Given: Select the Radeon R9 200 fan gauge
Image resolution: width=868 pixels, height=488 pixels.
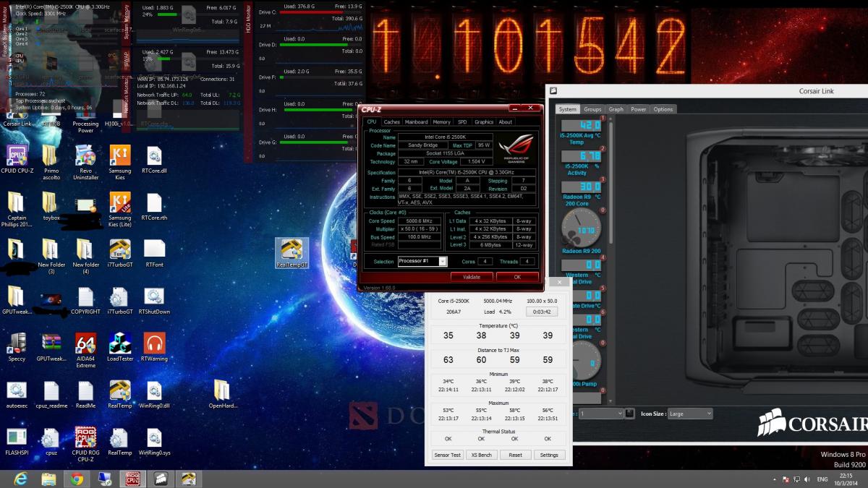Looking at the screenshot, I should pos(582,231).
